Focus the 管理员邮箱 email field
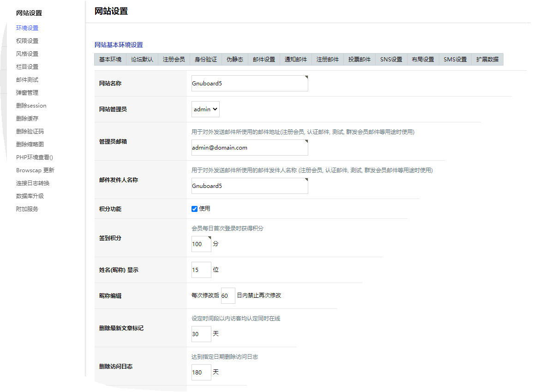 [250, 148]
